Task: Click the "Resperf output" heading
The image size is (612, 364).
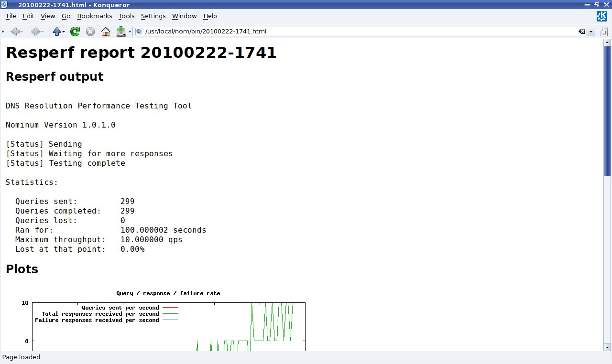Action: (x=55, y=77)
